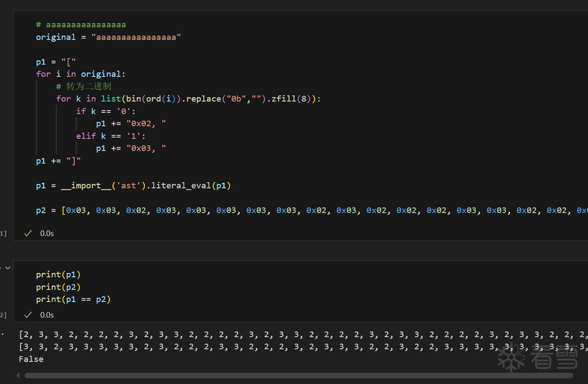Image resolution: width=588 pixels, height=384 pixels.
Task: Click the 0.0s execution time of the first cell
Action: click(47, 233)
